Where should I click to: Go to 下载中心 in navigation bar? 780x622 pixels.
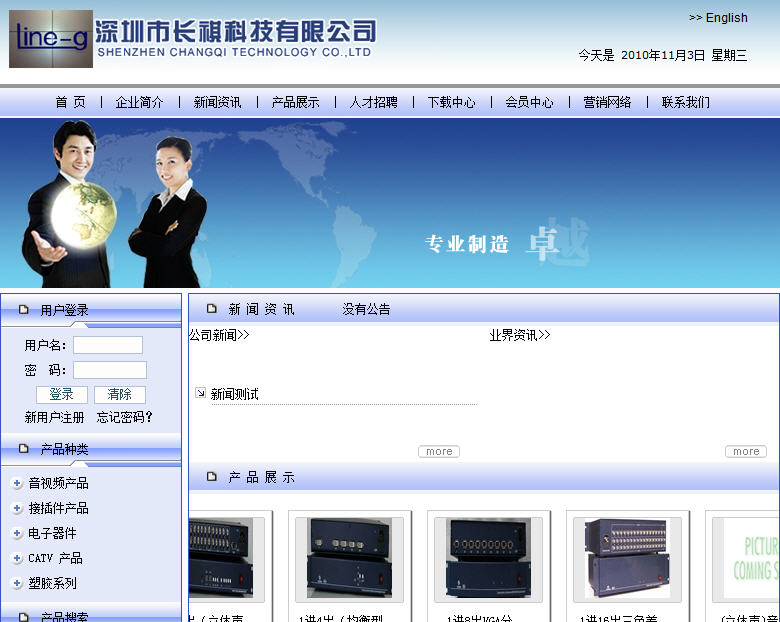click(451, 102)
